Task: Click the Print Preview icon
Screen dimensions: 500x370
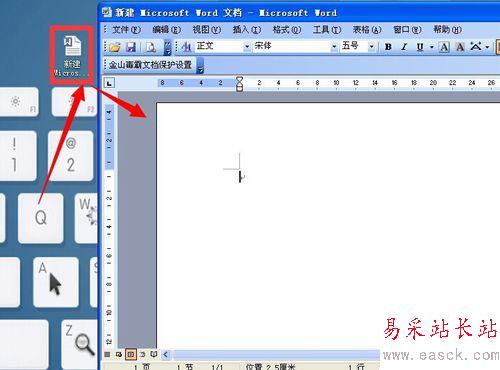Action: click(x=151, y=47)
